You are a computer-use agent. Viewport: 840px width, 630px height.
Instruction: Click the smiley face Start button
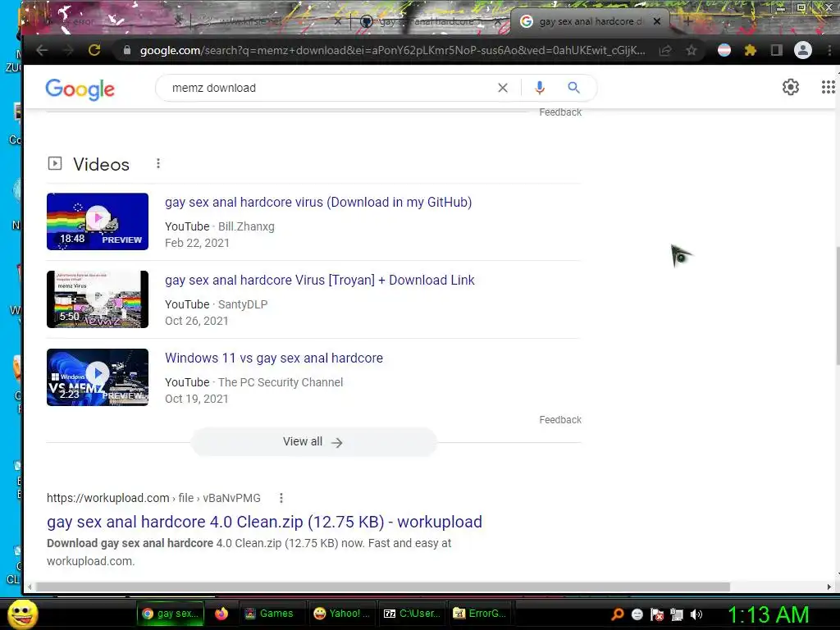click(x=22, y=614)
